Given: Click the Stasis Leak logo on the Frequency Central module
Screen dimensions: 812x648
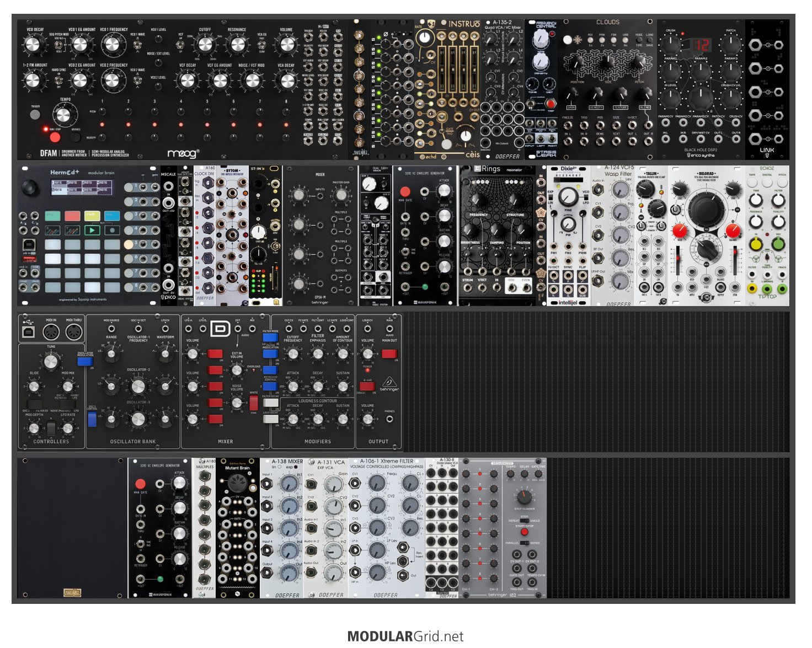Looking at the screenshot, I should click(x=546, y=153).
